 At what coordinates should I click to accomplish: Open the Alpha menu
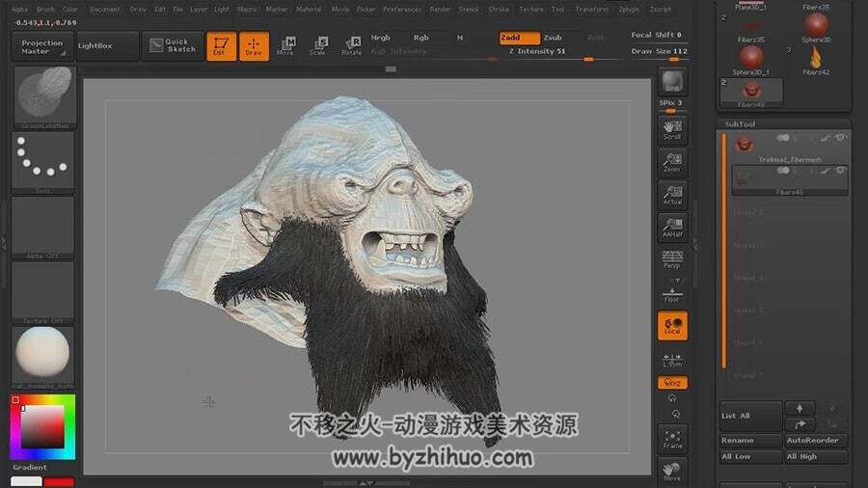pyautogui.click(x=20, y=9)
